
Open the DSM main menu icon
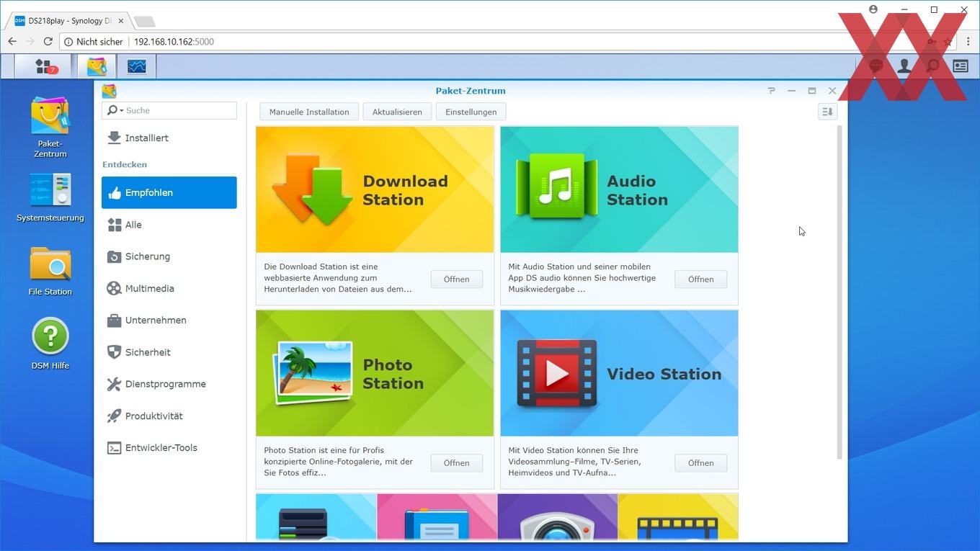[x=44, y=66]
